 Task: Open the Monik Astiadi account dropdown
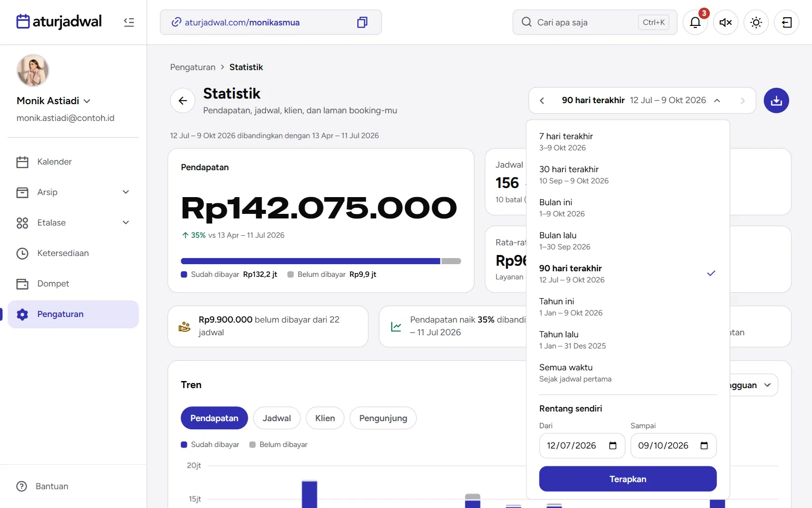54,101
